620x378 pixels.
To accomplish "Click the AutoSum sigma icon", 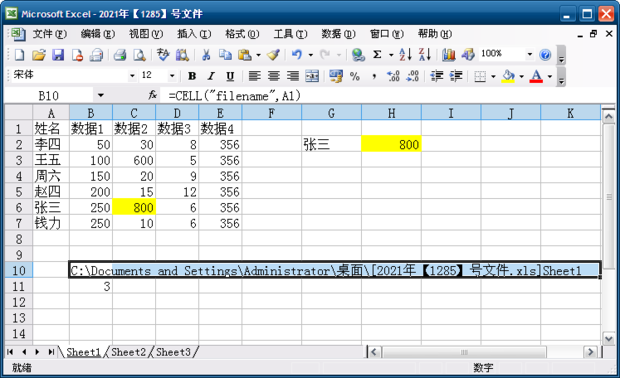I will 377,55.
